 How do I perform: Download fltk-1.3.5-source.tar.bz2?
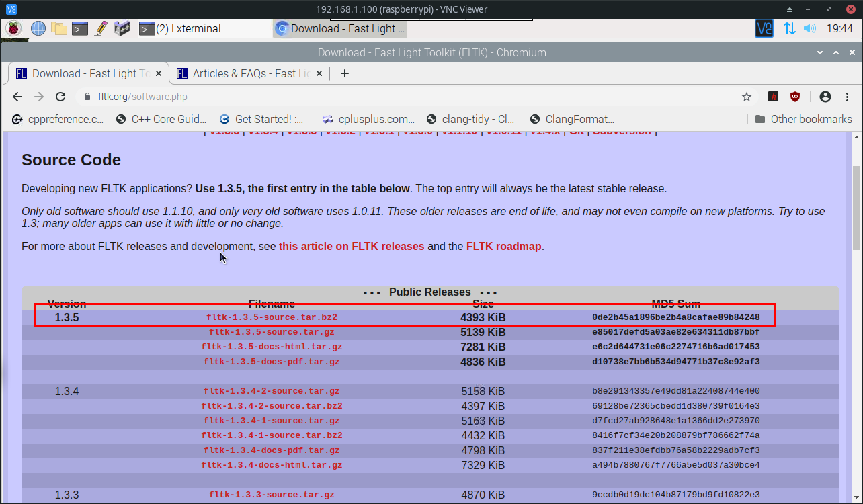(272, 317)
